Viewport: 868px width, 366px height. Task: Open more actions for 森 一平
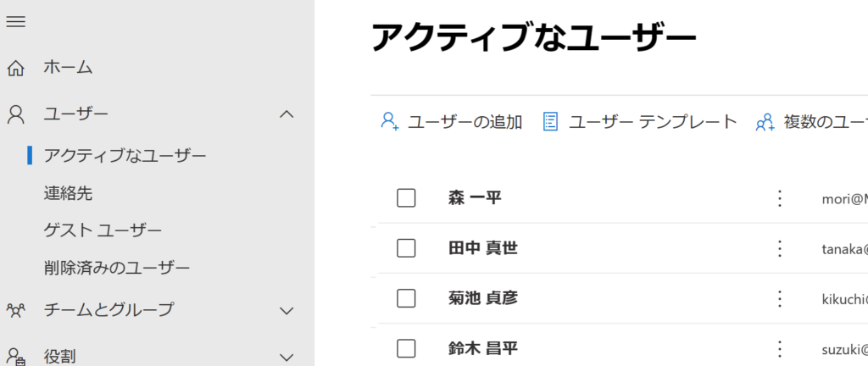(780, 198)
